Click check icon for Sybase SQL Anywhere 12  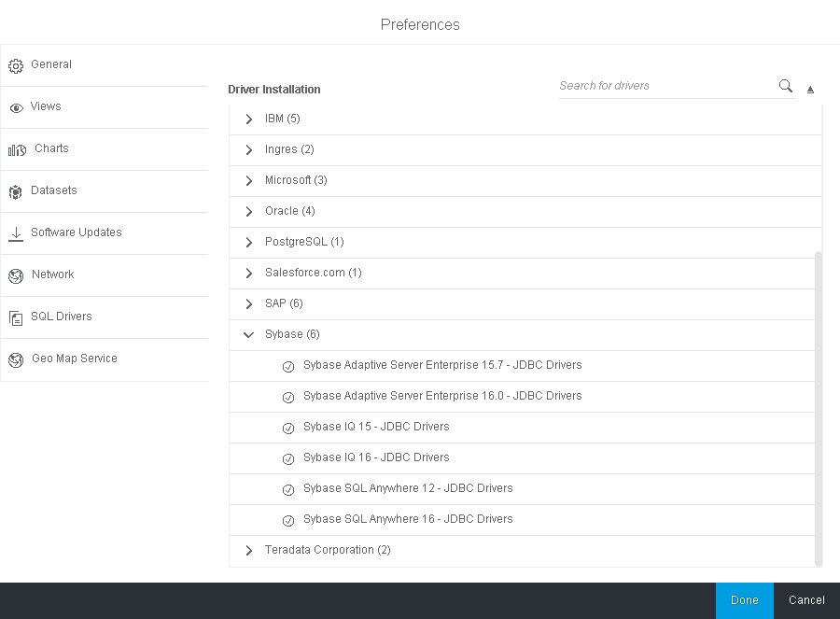click(x=288, y=490)
